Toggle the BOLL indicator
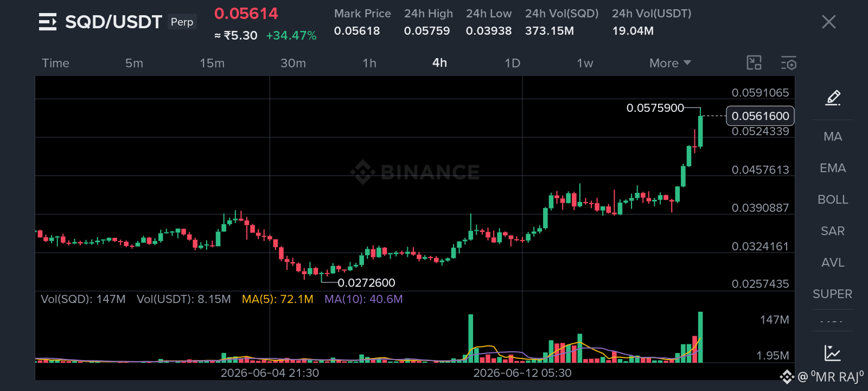The height and width of the screenshot is (391, 868). (x=833, y=199)
